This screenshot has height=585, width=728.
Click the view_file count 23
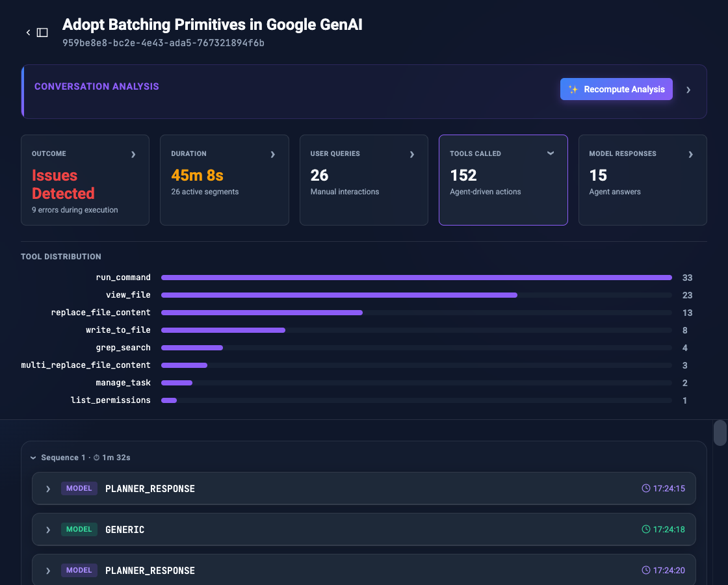coord(687,295)
